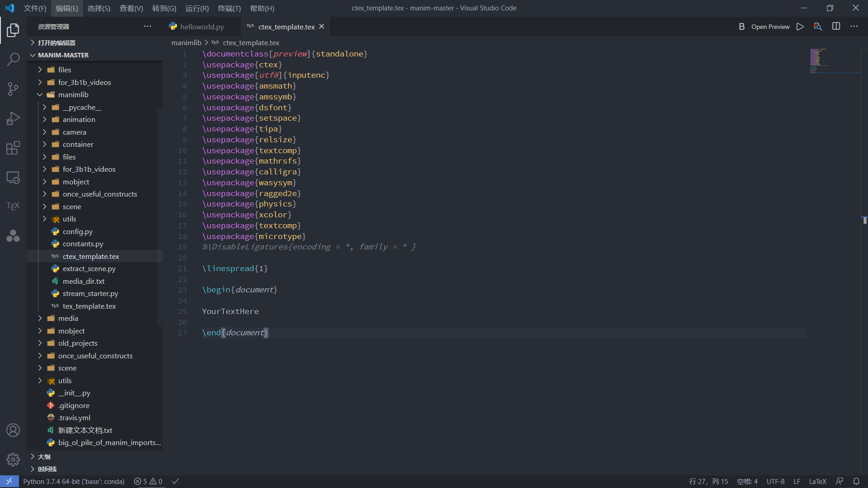Open 新建文本文档.txt file
Image resolution: width=868 pixels, height=488 pixels.
(95, 431)
